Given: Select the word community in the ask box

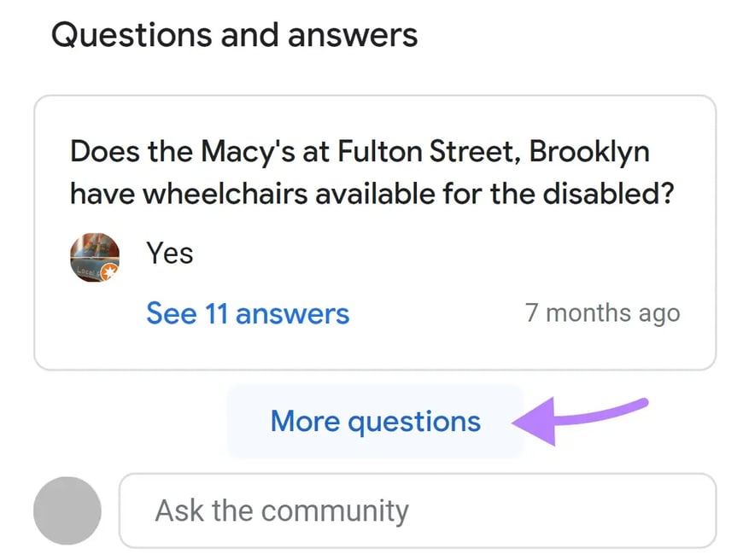Looking at the screenshot, I should point(335,511).
